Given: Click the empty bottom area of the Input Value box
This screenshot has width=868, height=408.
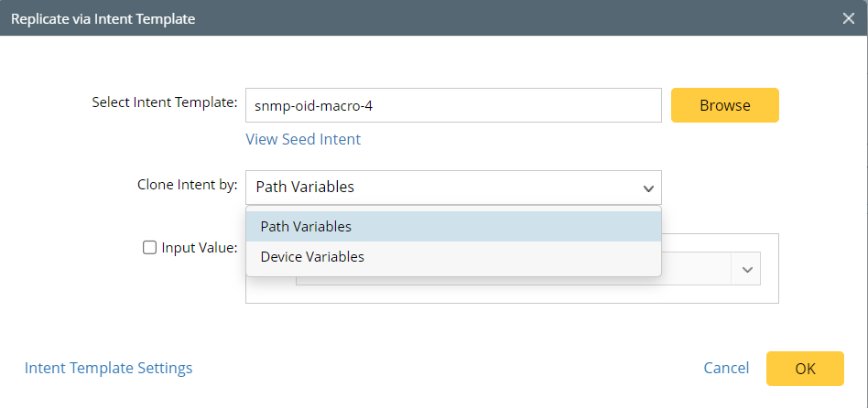Looking at the screenshot, I should [512, 295].
